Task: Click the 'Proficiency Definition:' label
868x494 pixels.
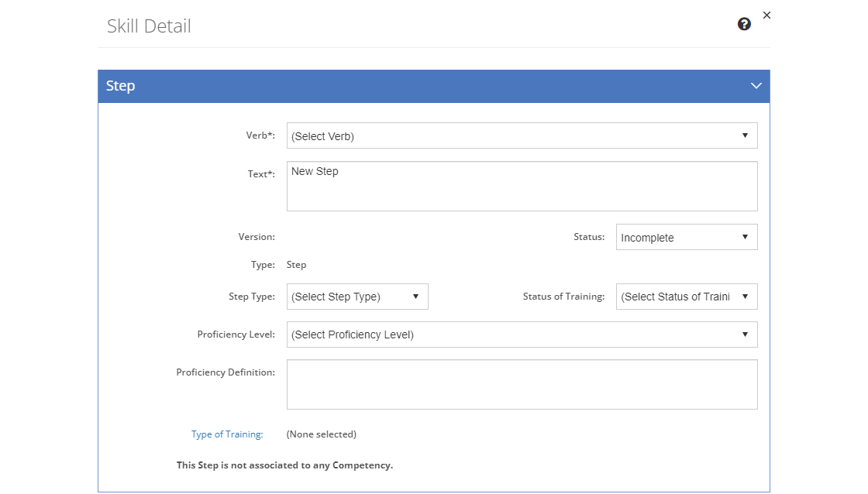Action: (x=226, y=372)
